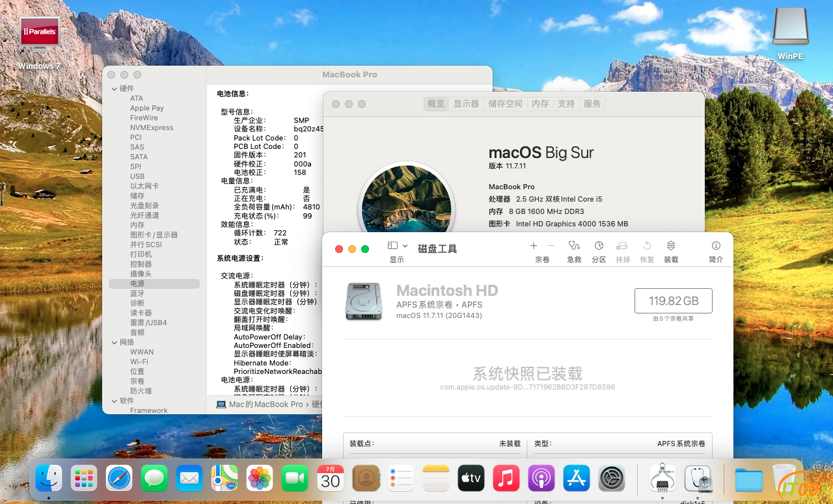Click the Erase (抹掉) toolbar icon
This screenshot has width=833, height=504.
pyautogui.click(x=622, y=246)
